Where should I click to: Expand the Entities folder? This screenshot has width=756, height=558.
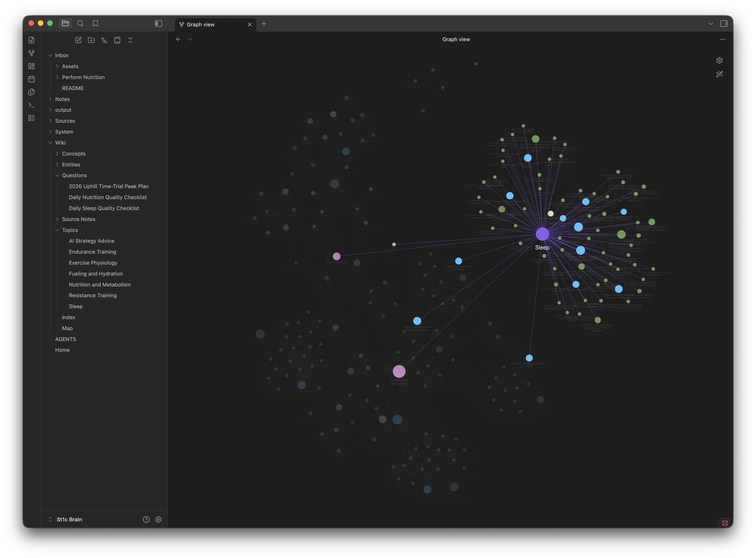click(x=57, y=164)
